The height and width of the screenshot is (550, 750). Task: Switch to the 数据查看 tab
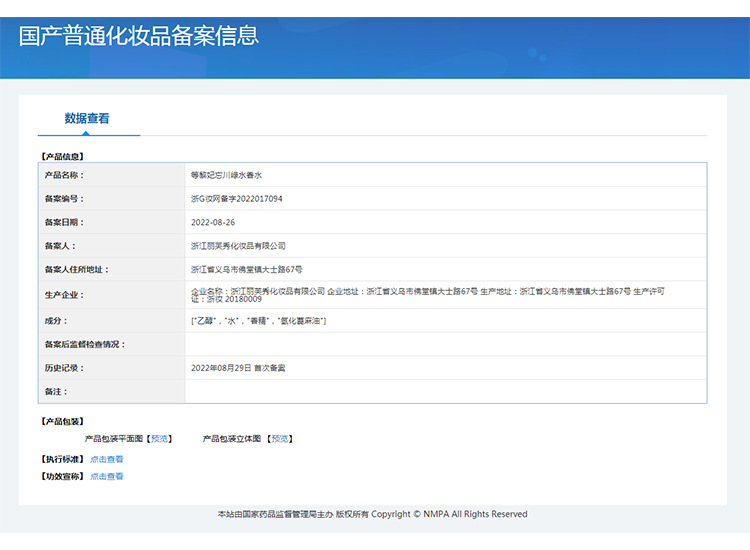(x=87, y=118)
